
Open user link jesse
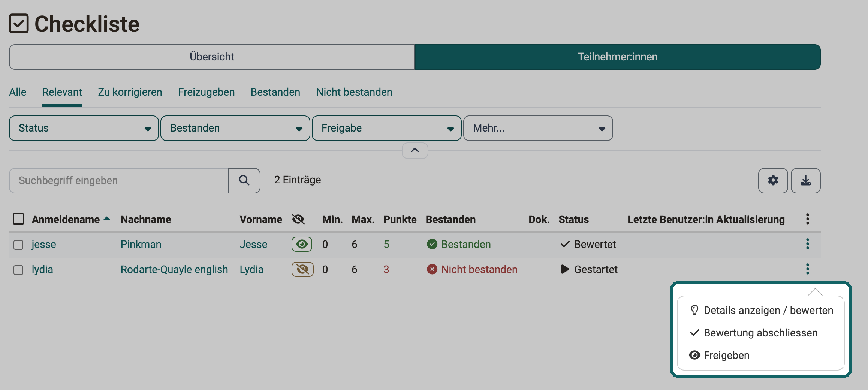point(44,244)
